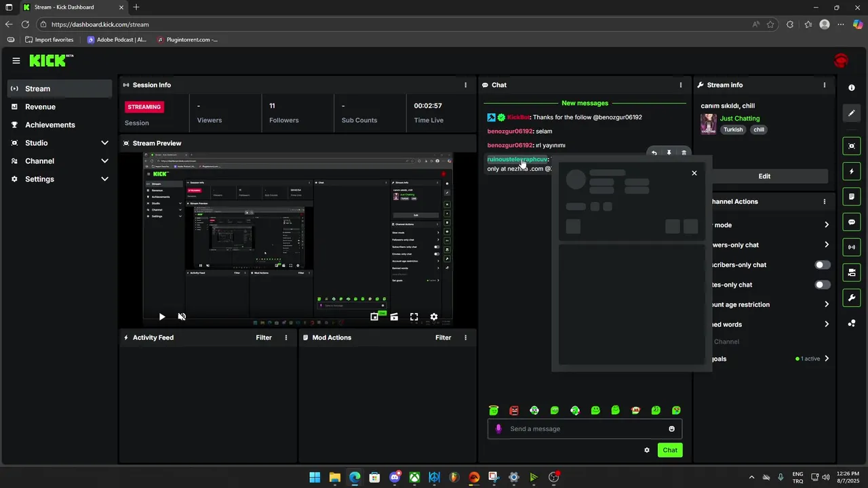Screen dimensions: 868x488
Task: Open chat settings gear next to Chat button
Action: [x=647, y=450]
